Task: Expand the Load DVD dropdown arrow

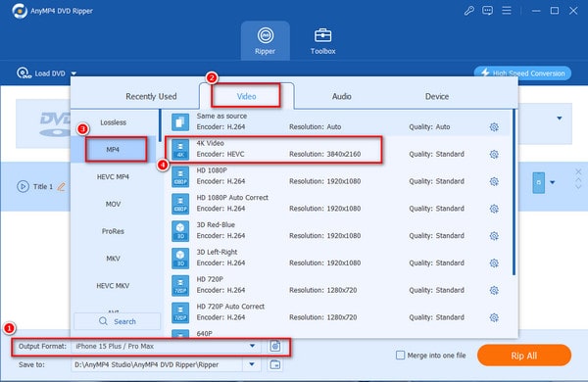Action: [73, 73]
